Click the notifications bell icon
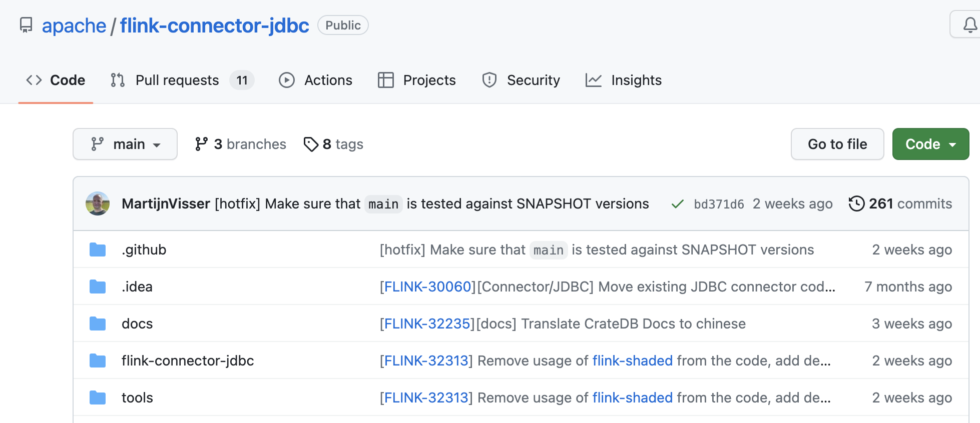980x423 pixels. coord(969,24)
